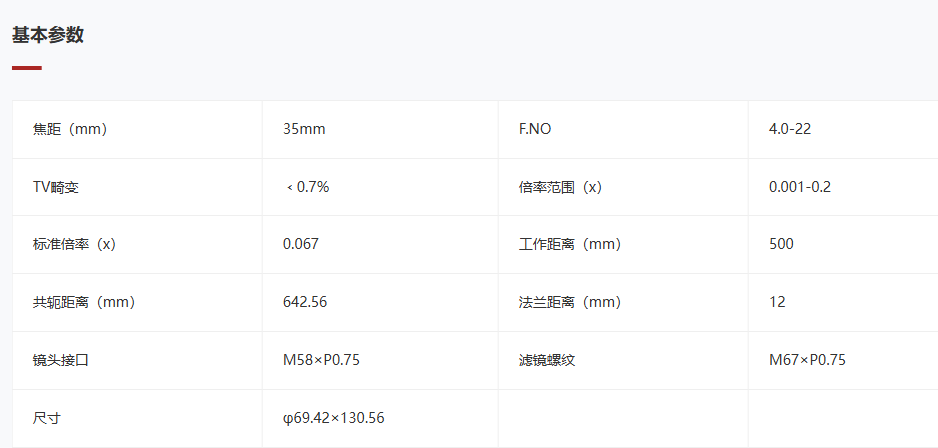Select the 0.001-0.2 value
This screenshot has height=448, width=938.
click(x=800, y=187)
